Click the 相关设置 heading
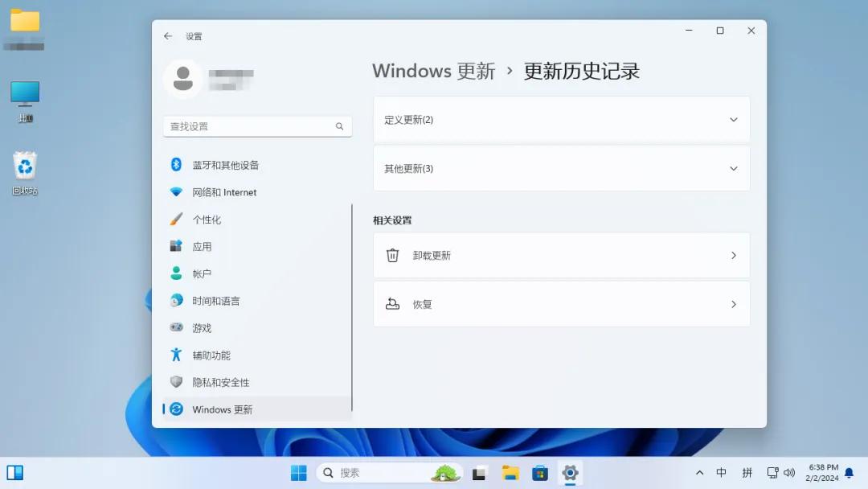Image resolution: width=868 pixels, height=489 pixels. tap(392, 220)
